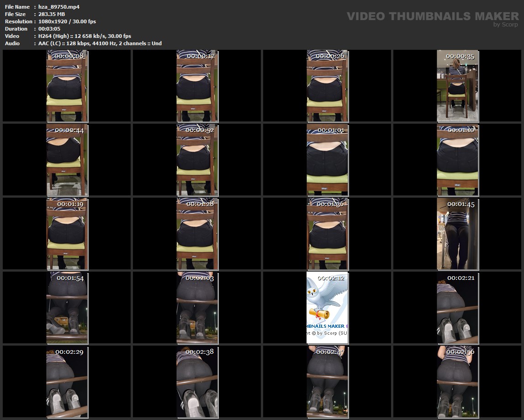The height and width of the screenshot is (420, 524).
Task: Open the thumbnail at 00:01:45
Action: (457, 234)
